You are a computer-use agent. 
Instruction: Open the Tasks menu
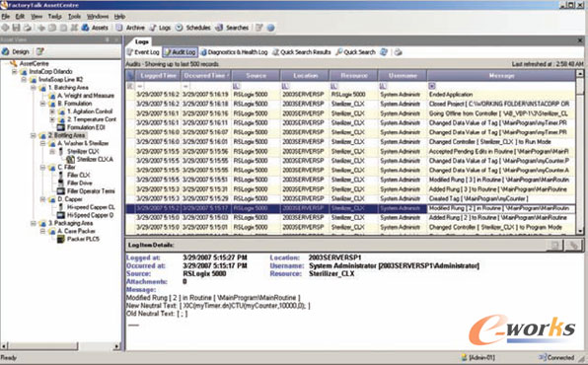(54, 17)
